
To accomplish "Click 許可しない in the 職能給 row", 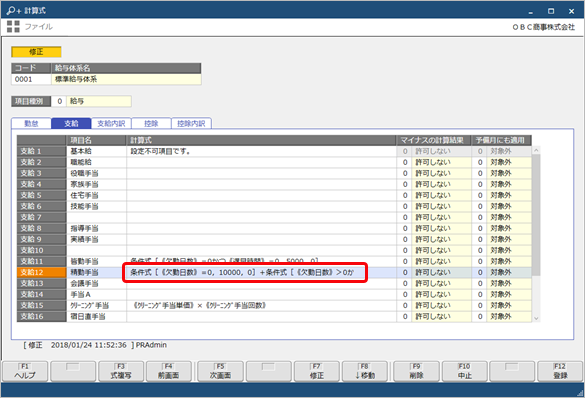I will (x=441, y=162).
